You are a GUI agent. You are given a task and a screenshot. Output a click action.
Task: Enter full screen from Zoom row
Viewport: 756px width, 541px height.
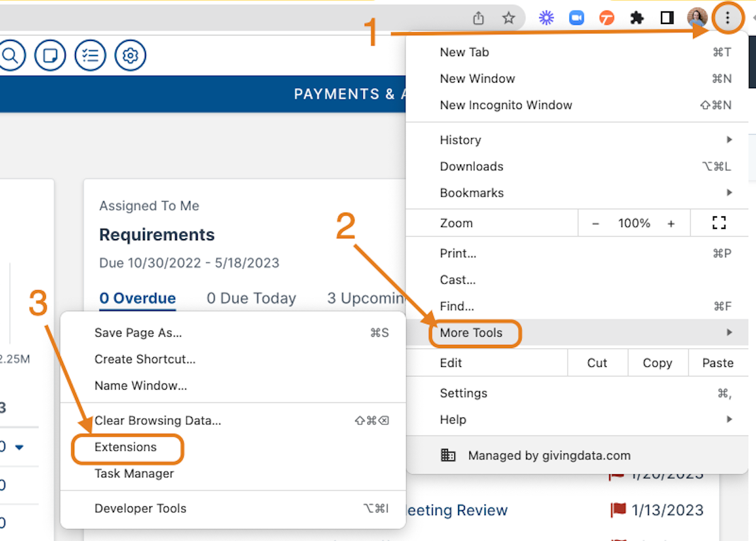point(719,223)
